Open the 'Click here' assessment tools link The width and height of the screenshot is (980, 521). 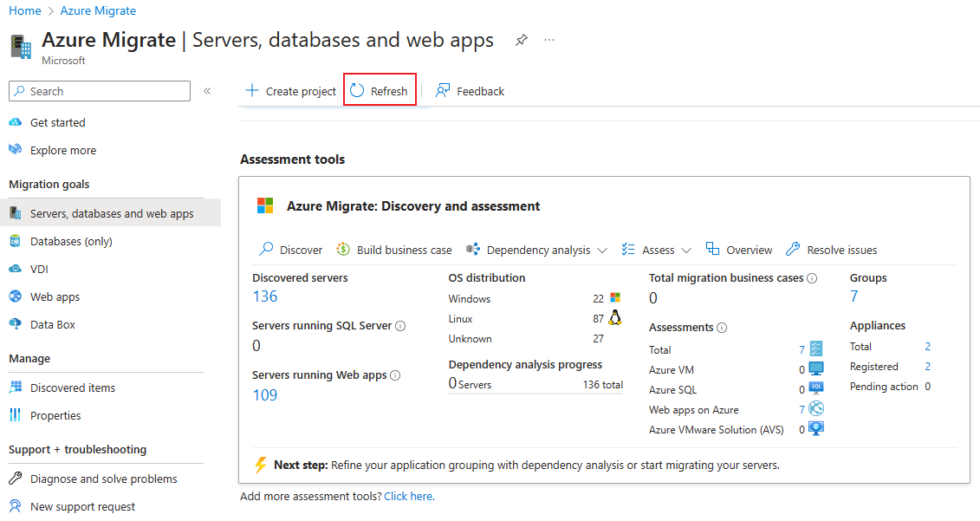pyautogui.click(x=409, y=497)
